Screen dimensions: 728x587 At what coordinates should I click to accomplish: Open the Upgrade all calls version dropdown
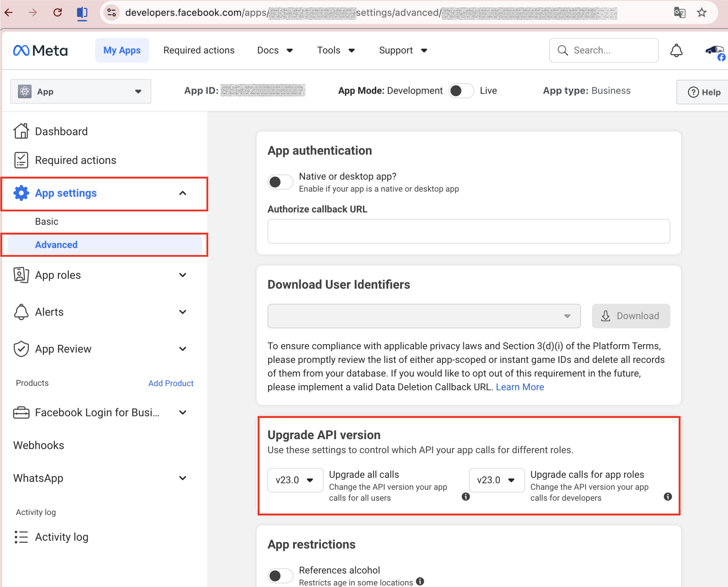click(x=295, y=480)
